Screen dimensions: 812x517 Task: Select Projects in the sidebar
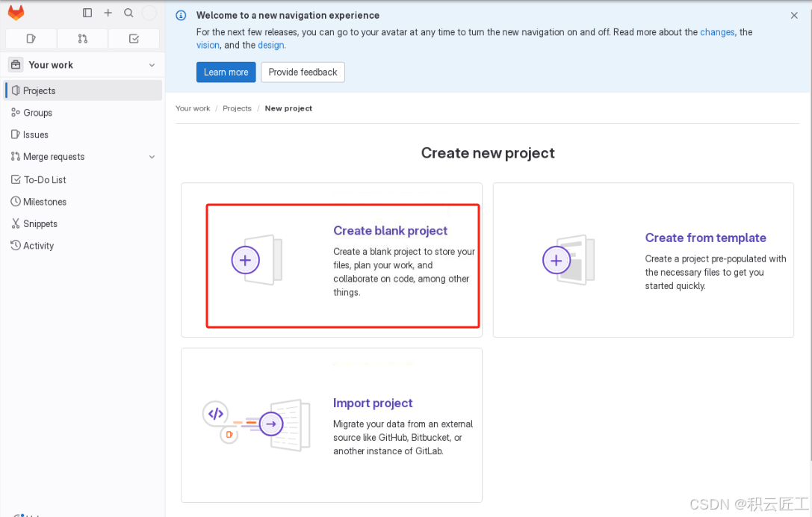(84, 90)
